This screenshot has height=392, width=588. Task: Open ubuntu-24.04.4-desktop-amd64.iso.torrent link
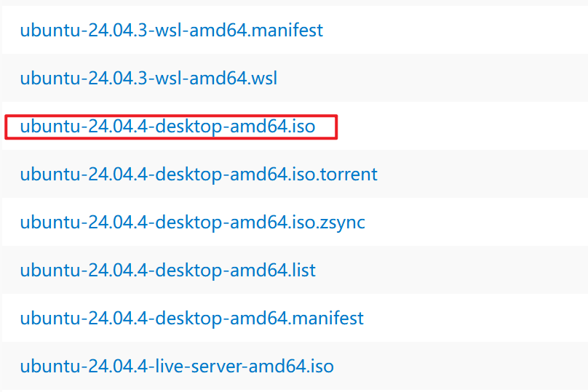[199, 175]
